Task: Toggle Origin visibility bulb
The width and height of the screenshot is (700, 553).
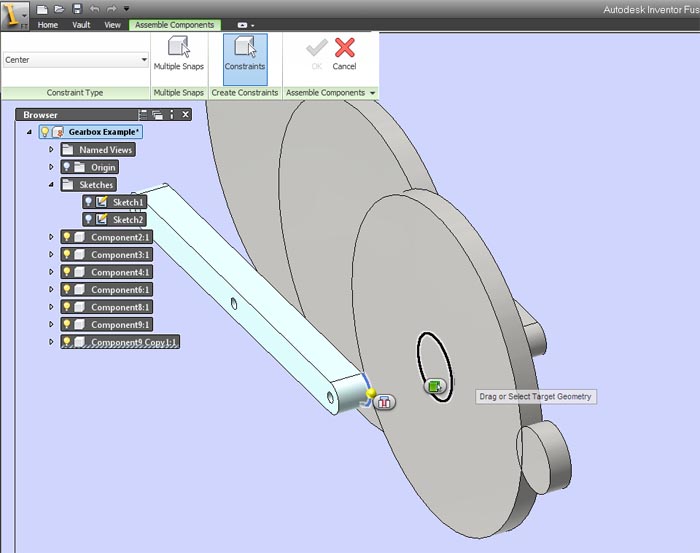Action: pyautogui.click(x=67, y=167)
